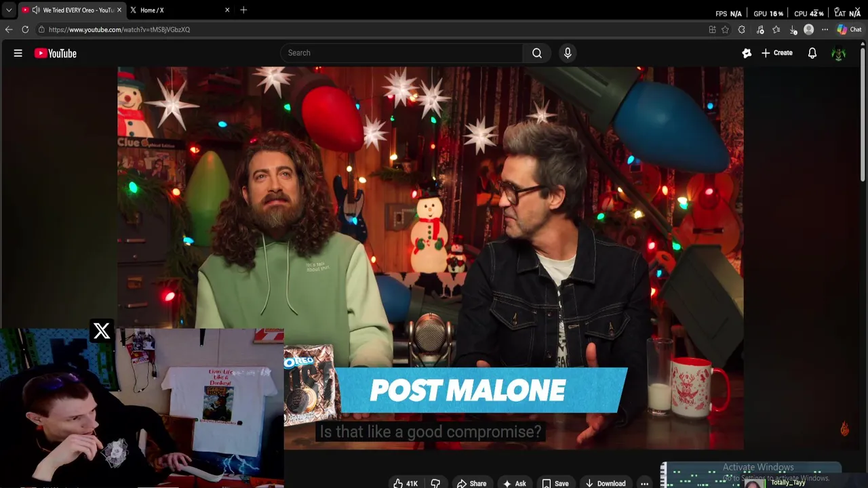This screenshot has height=488, width=868.
Task: Open YouTube notifications bell
Action: pyautogui.click(x=812, y=53)
